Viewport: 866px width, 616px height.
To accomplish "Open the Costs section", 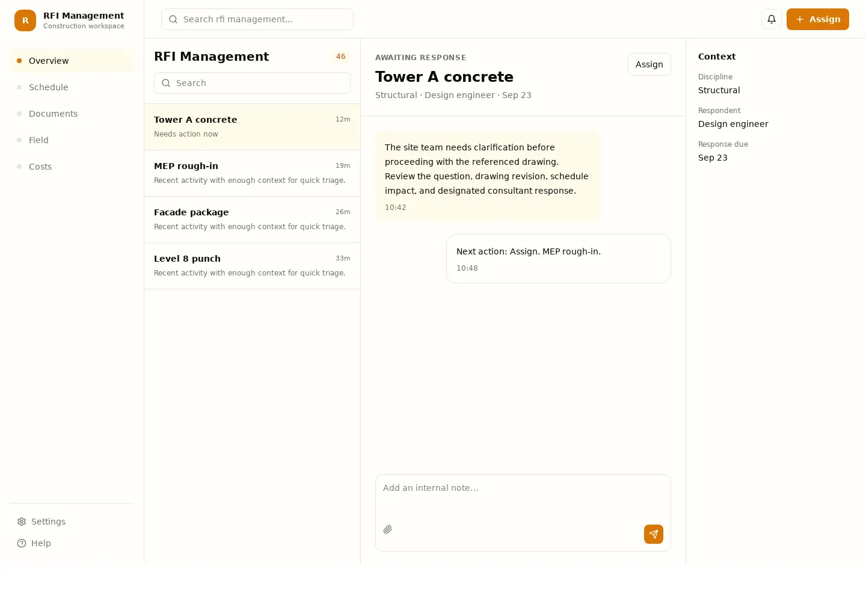I will pos(72,167).
